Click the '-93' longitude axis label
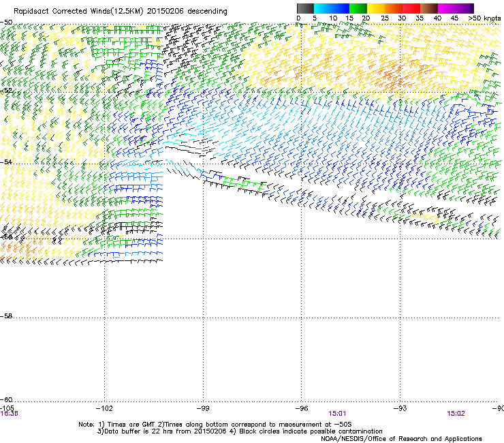The image size is (504, 443). (x=400, y=408)
